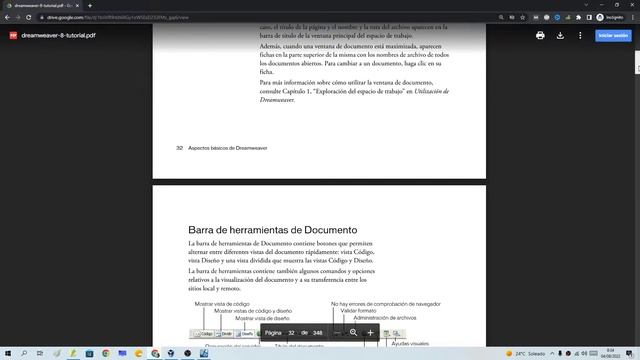This screenshot has height=360, width=640.
Task: Click the label Mostrar vista de código
Action: [222, 304]
